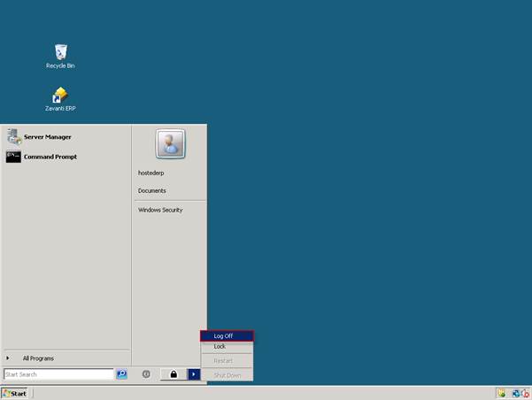Image resolution: width=532 pixels, height=400 pixels.
Task: Open the Recycle Bin desktop icon
Action: (x=60, y=53)
